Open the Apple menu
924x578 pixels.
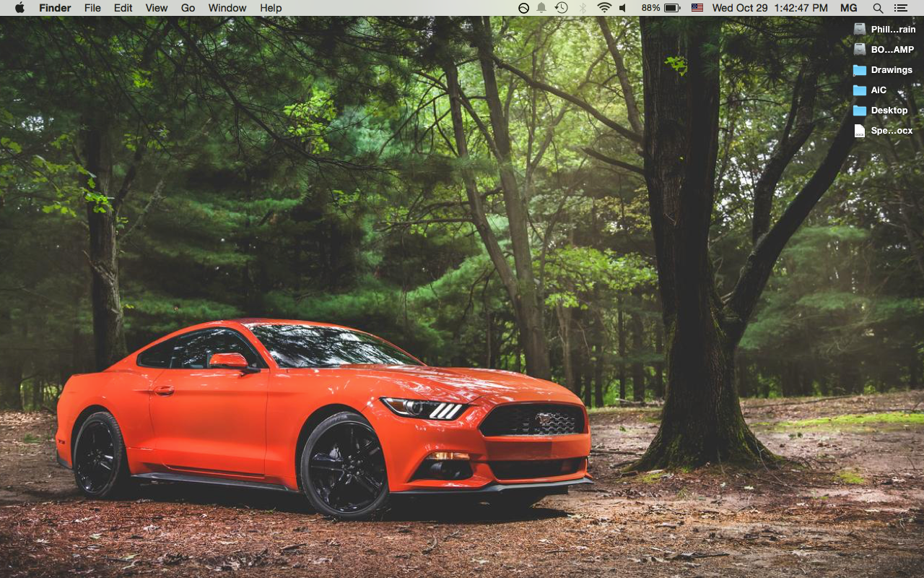(19, 8)
